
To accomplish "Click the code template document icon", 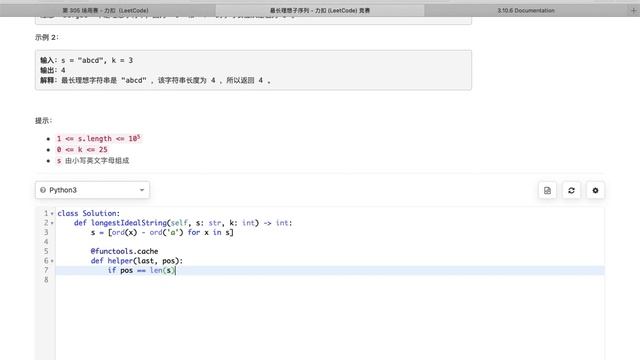I will pos(547,190).
